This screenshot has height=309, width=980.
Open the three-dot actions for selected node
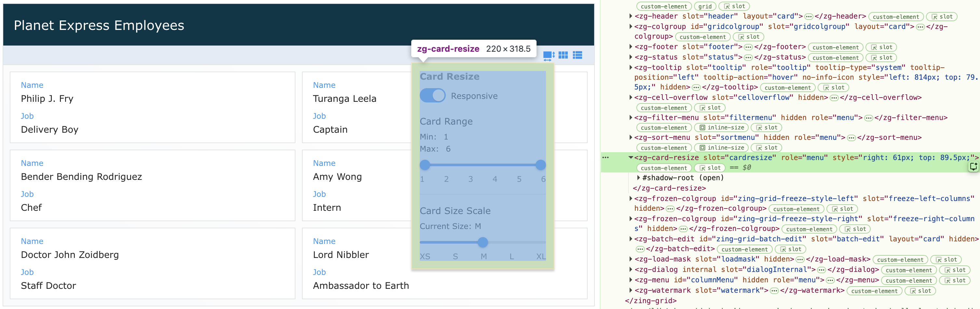(606, 157)
